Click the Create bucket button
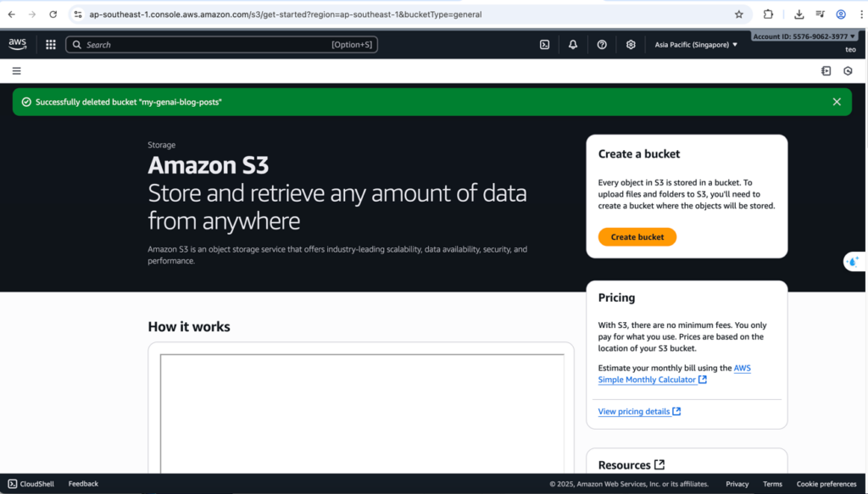Viewport: 868px width, 494px height. pos(637,237)
